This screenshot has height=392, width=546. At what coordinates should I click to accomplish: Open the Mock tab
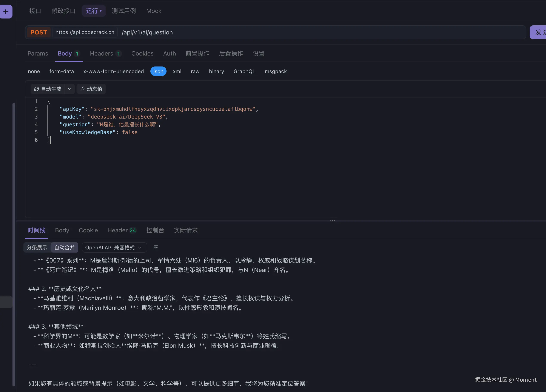(x=153, y=11)
